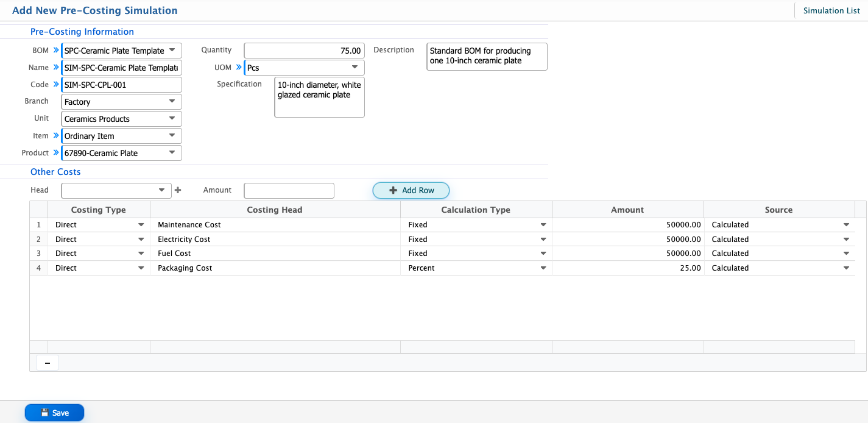868x423 pixels.
Task: Expand the Product dropdown 67890-Ceramic Plate
Action: pos(122,153)
